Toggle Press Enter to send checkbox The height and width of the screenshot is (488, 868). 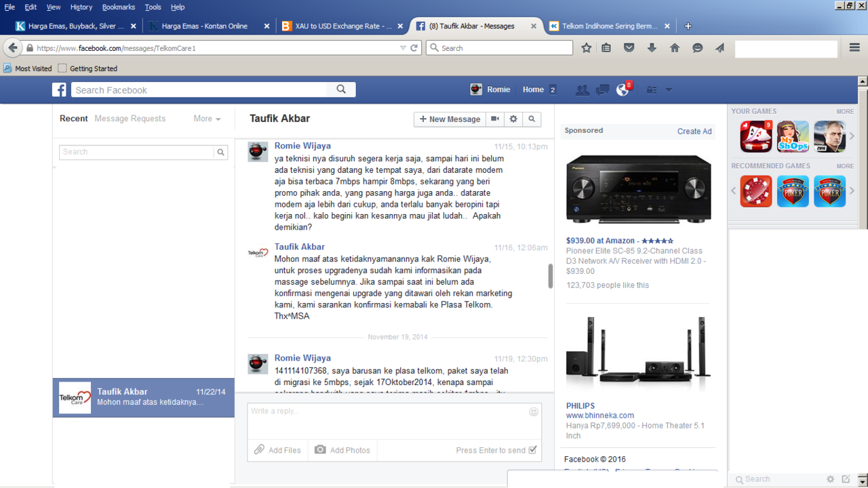pos(532,450)
